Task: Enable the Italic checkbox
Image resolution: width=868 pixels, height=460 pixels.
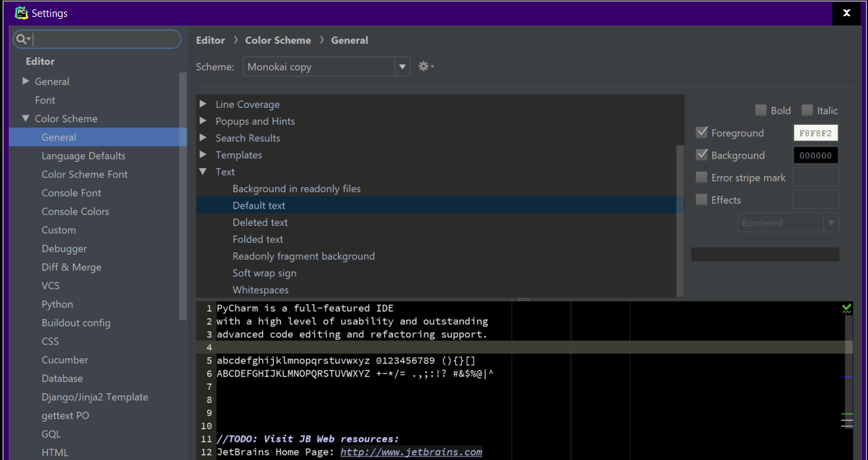Action: coord(807,110)
